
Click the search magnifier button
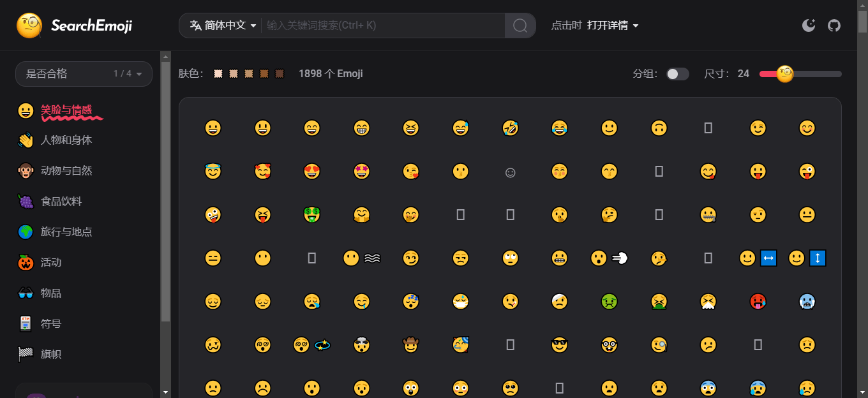coord(520,26)
